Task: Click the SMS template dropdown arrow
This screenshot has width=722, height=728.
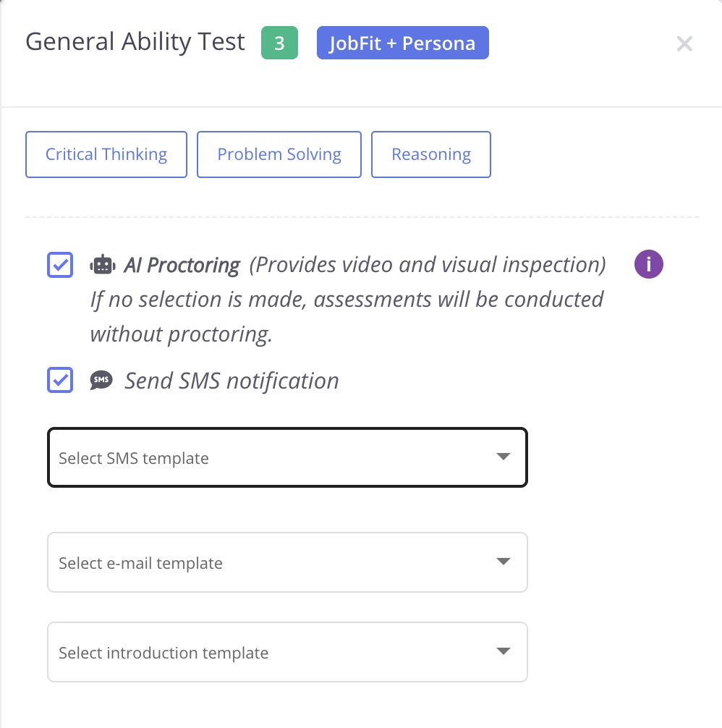Action: 504,457
